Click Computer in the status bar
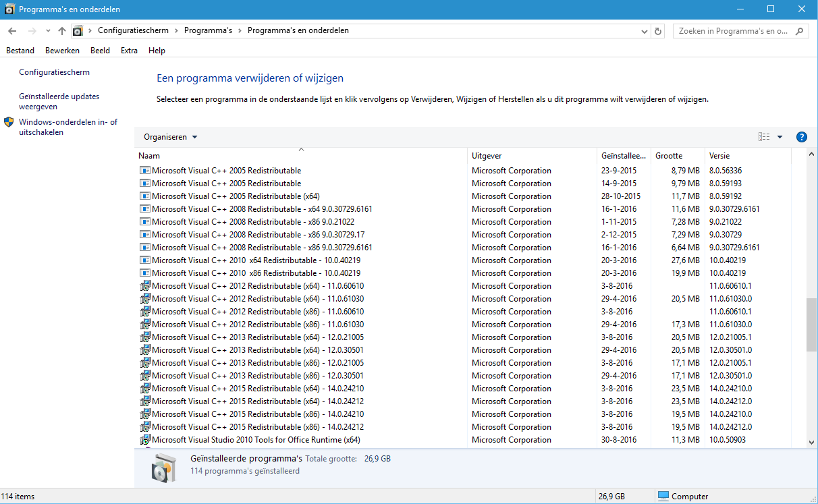 683,497
